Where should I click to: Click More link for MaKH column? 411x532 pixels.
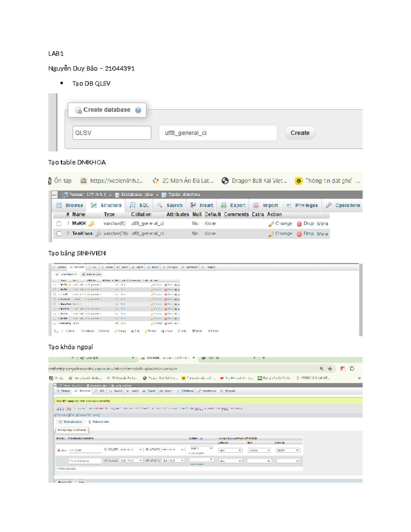[x=323, y=224]
